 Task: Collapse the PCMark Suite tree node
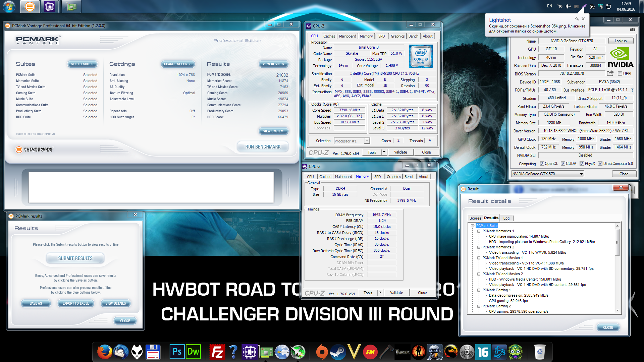473,226
